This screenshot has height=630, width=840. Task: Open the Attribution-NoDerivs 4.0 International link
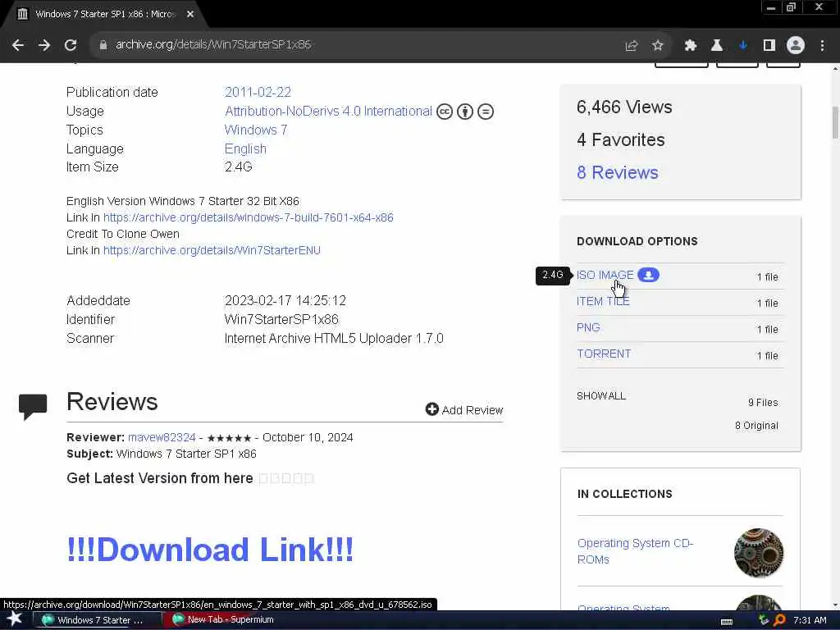[x=328, y=111]
